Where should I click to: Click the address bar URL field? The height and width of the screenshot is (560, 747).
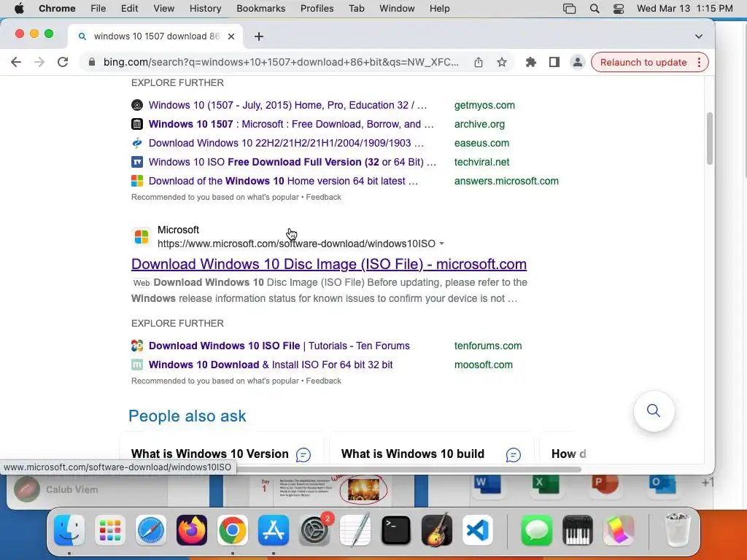click(281, 62)
